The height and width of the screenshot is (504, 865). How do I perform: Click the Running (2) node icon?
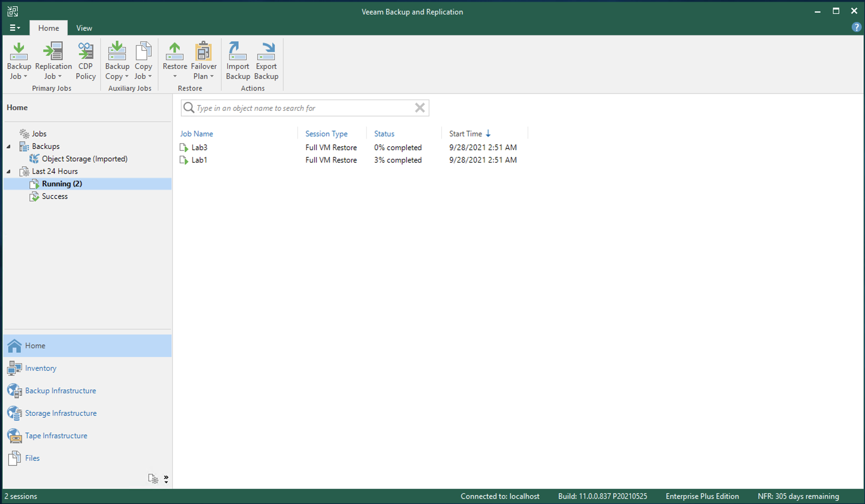34,184
